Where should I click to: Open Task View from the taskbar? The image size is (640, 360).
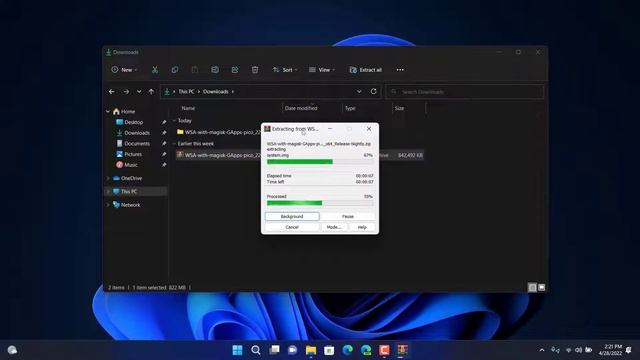[x=274, y=350]
